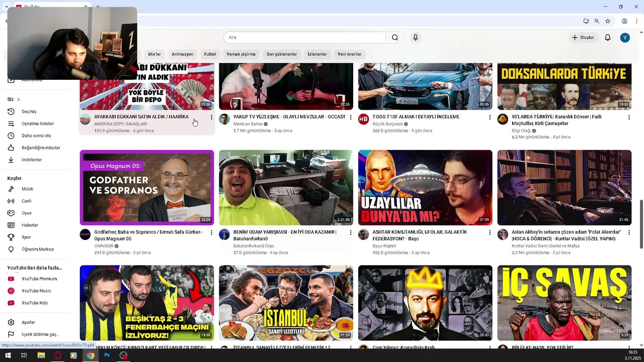This screenshot has width=644, height=362.
Task: Select the Yemek pişirme filter chip
Action: (241, 54)
